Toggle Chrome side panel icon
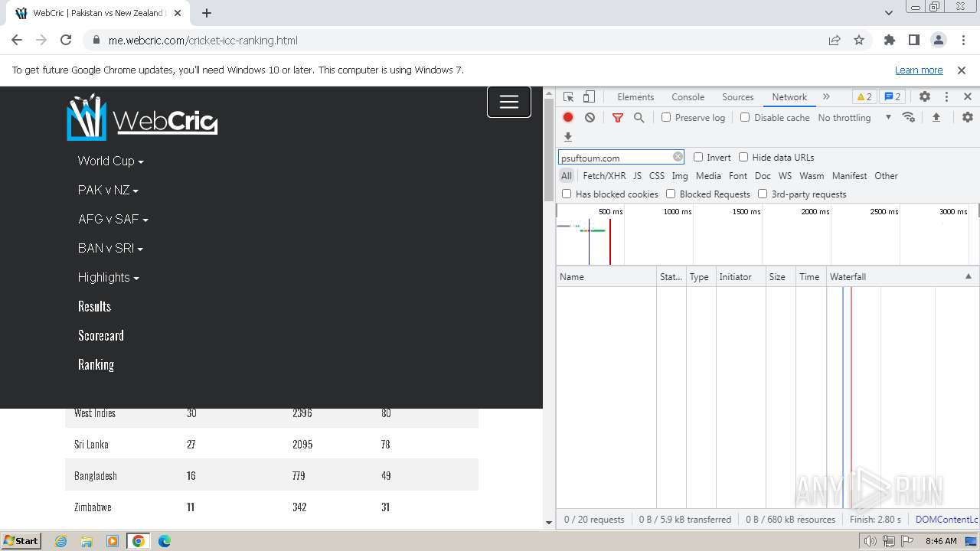980x551 pixels. (x=913, y=41)
